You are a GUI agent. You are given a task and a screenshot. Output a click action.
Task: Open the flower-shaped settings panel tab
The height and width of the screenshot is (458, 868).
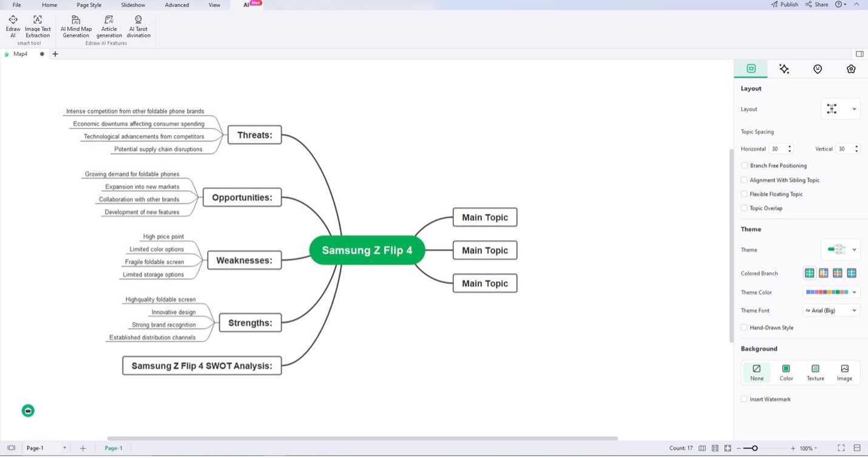(x=851, y=69)
